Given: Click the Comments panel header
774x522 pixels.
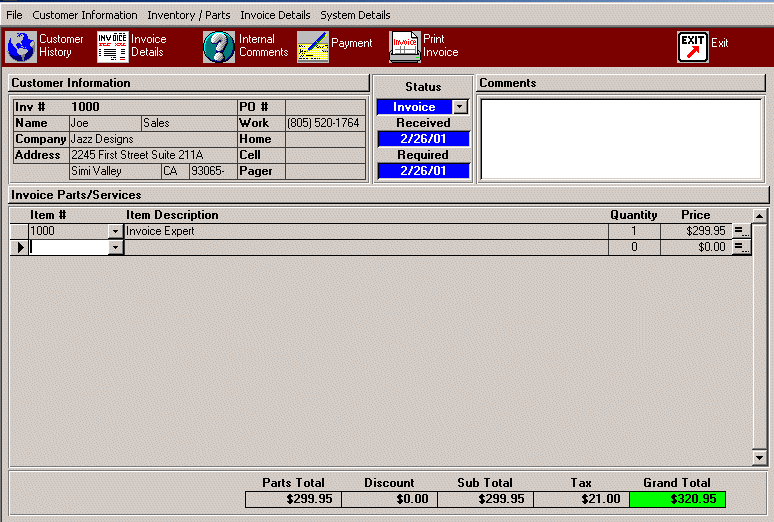Looking at the screenshot, I should click(621, 83).
